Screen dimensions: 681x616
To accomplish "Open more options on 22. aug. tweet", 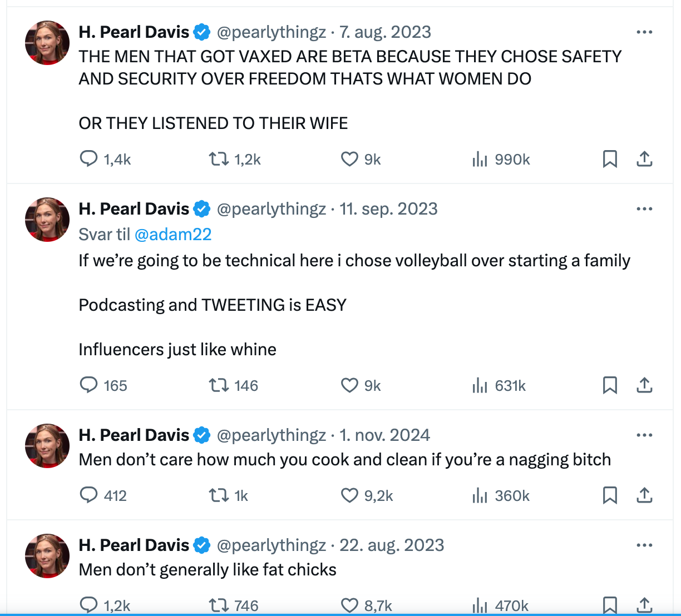I will click(644, 545).
